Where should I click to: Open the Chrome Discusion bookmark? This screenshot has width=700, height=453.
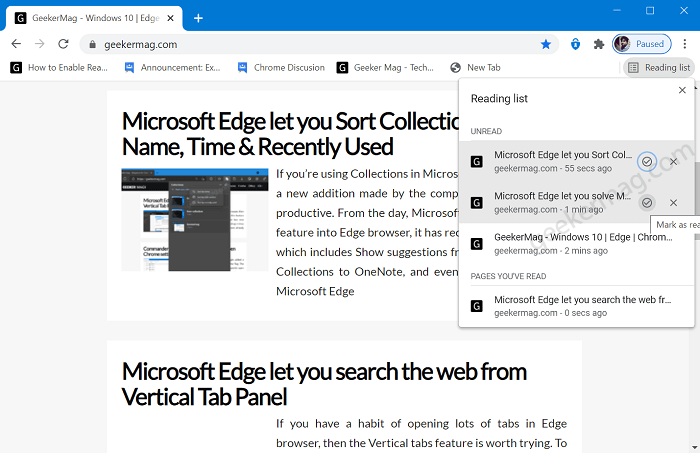[x=281, y=67]
